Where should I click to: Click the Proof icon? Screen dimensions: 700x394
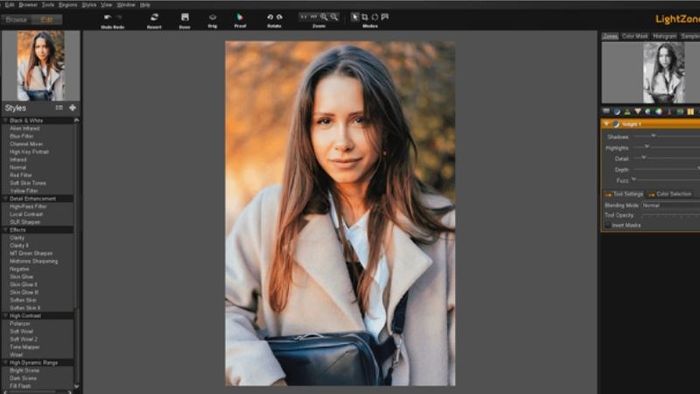[240, 17]
